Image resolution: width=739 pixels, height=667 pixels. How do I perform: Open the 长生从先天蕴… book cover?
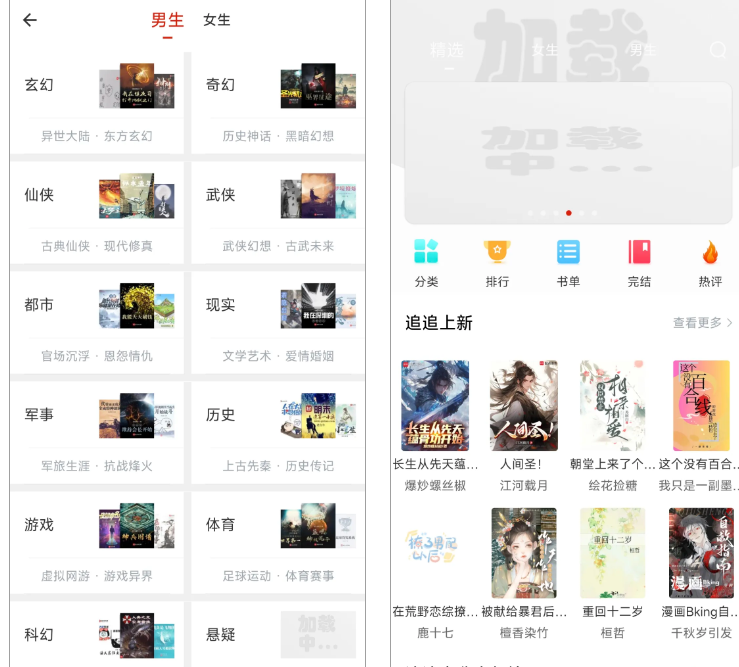[x=435, y=405]
